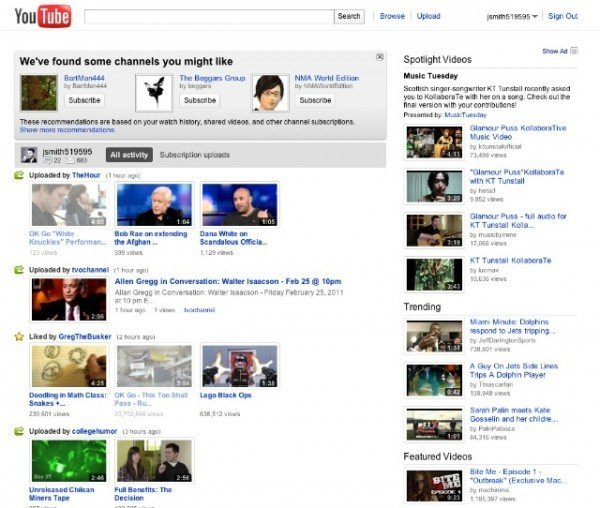
Task: Click the YouTube logo
Action: coord(42,16)
